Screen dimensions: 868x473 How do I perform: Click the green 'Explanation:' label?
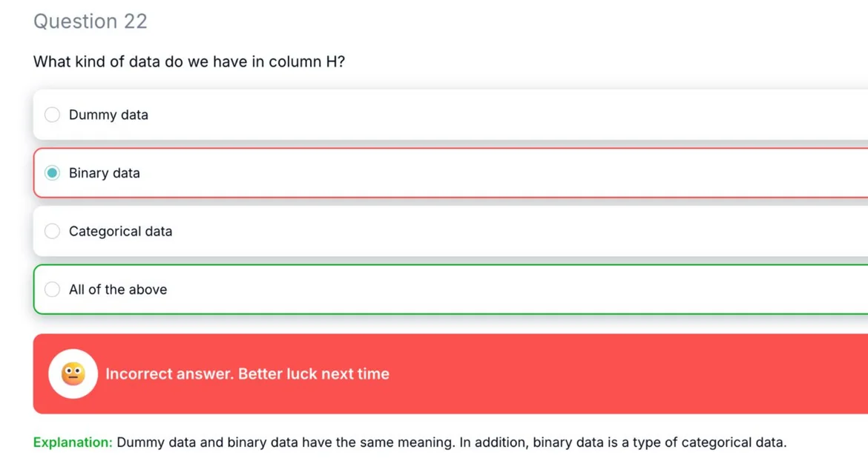[x=73, y=442]
